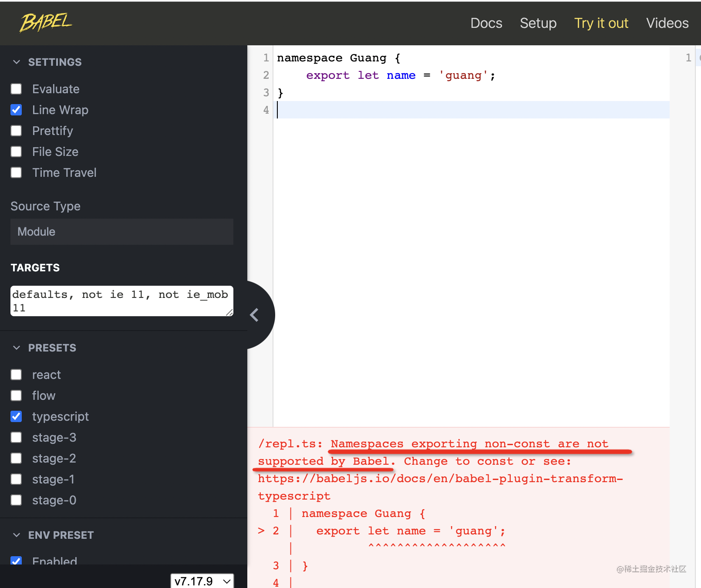The image size is (701, 588).
Task: Uncheck the Line Wrap option
Action: (x=17, y=110)
